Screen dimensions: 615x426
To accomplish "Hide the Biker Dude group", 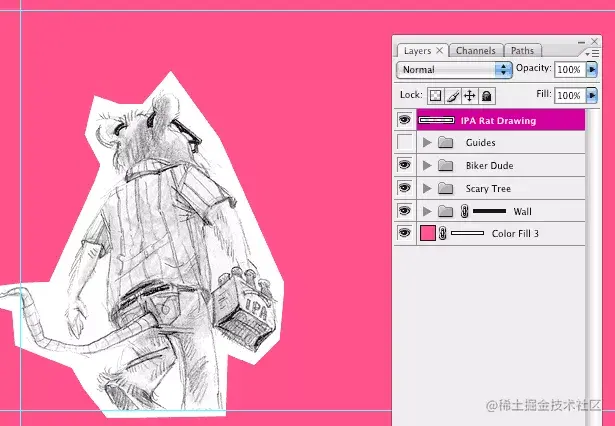I will point(404,165).
